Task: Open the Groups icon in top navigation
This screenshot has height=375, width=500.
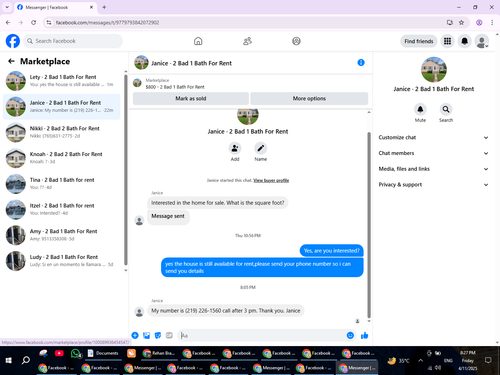Action: [x=296, y=41]
